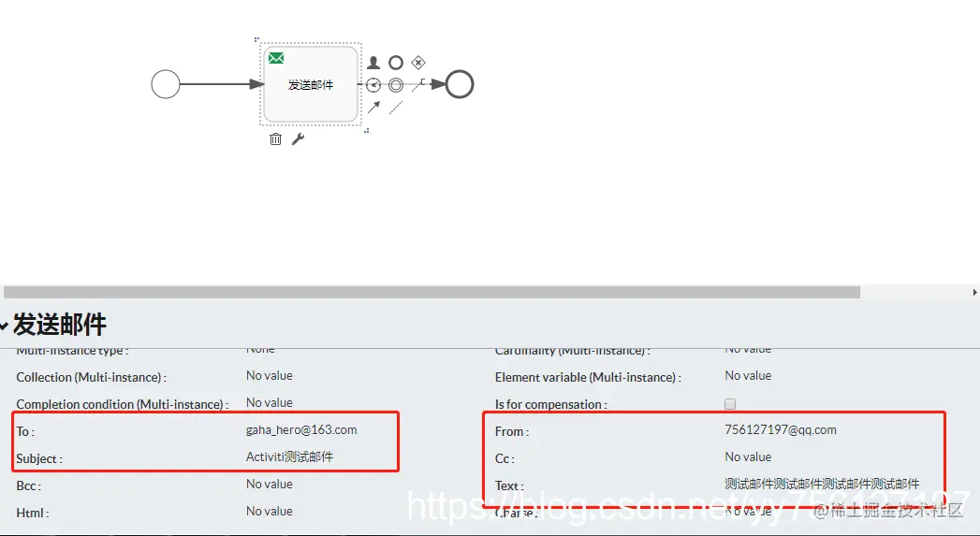Add an intermediate throw event via double-circle icon
The width and height of the screenshot is (980, 536).
[x=396, y=85]
